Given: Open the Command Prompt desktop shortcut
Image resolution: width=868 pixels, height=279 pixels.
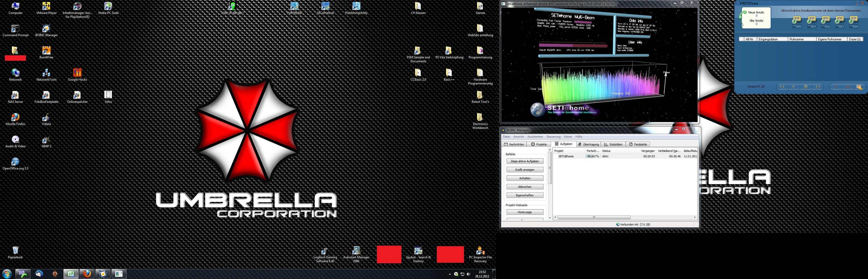Looking at the screenshot, I should point(15,30).
